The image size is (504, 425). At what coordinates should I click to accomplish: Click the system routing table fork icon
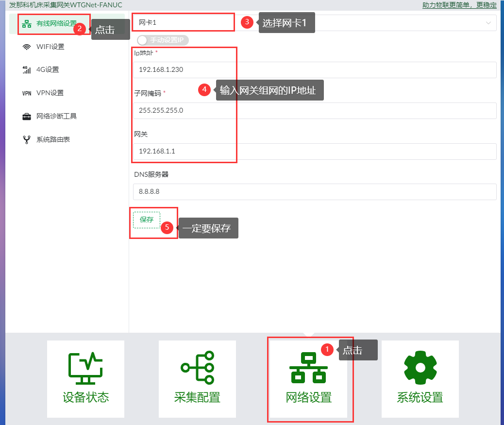click(27, 139)
